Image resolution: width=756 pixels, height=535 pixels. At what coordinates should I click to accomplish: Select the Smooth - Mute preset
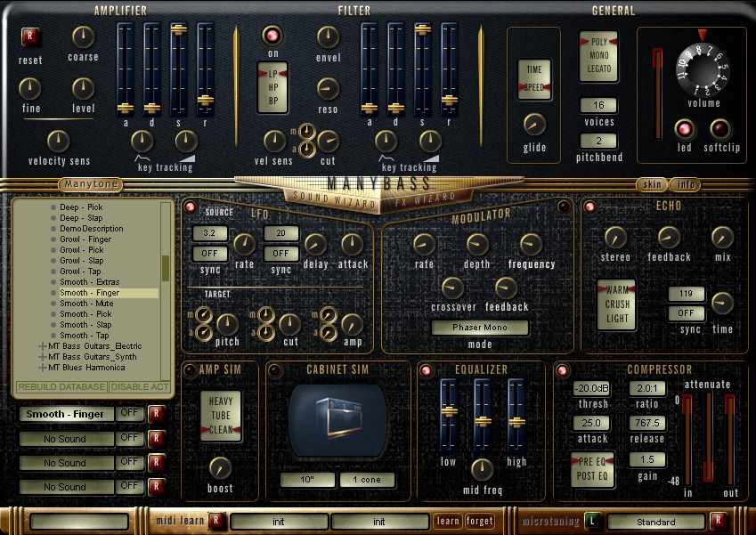point(86,304)
